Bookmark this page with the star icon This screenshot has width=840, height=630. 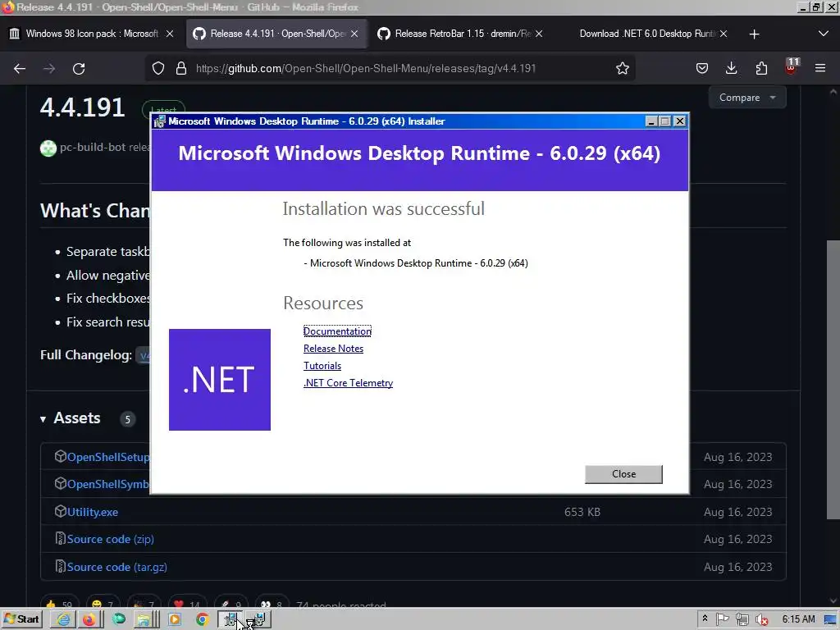point(622,69)
